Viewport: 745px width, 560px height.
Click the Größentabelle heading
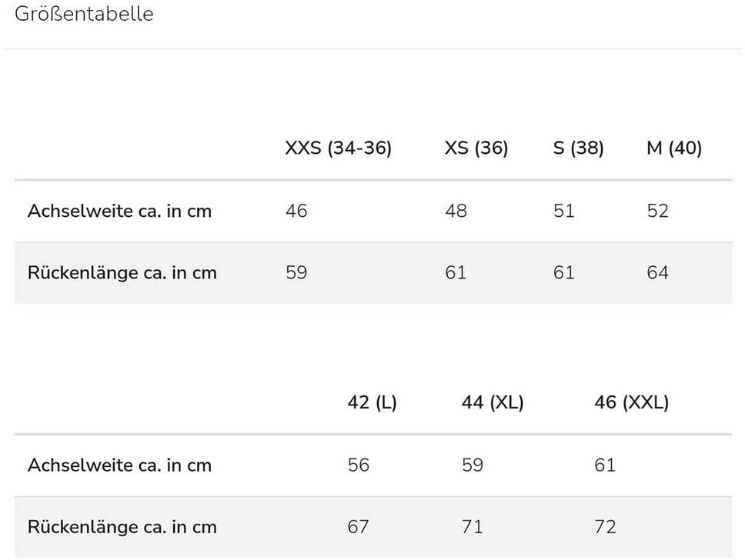(x=84, y=14)
